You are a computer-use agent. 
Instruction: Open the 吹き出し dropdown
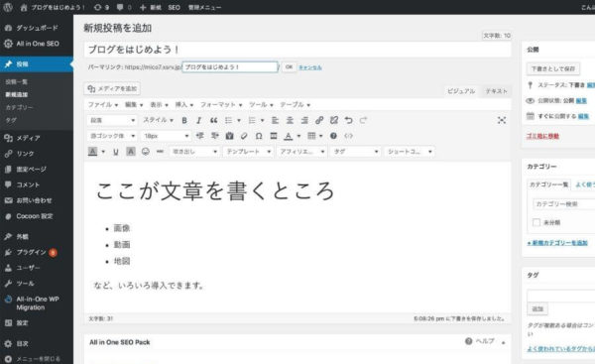tap(194, 152)
